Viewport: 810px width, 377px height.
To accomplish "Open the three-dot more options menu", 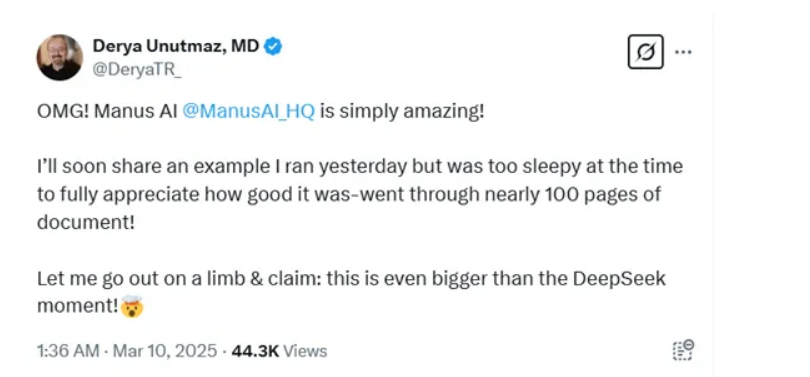I will (683, 52).
